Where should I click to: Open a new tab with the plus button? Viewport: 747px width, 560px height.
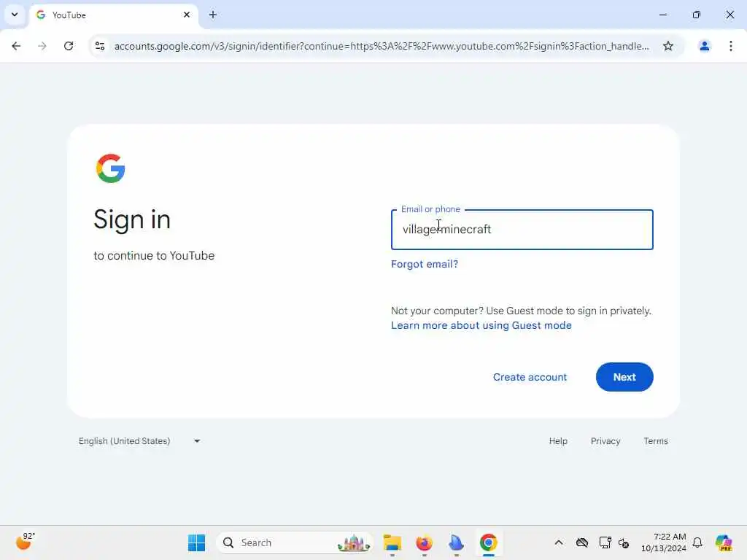click(213, 15)
